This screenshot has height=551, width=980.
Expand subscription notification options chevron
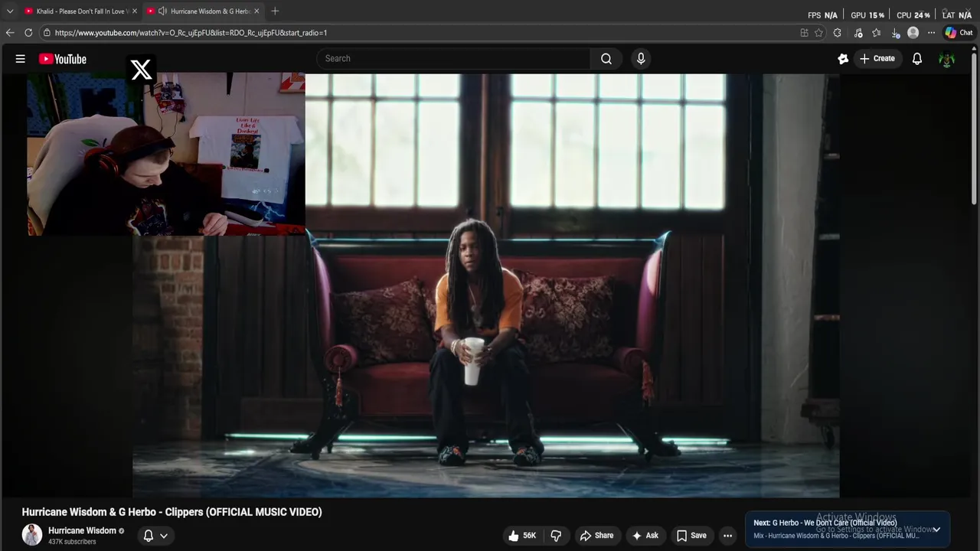coord(164,536)
